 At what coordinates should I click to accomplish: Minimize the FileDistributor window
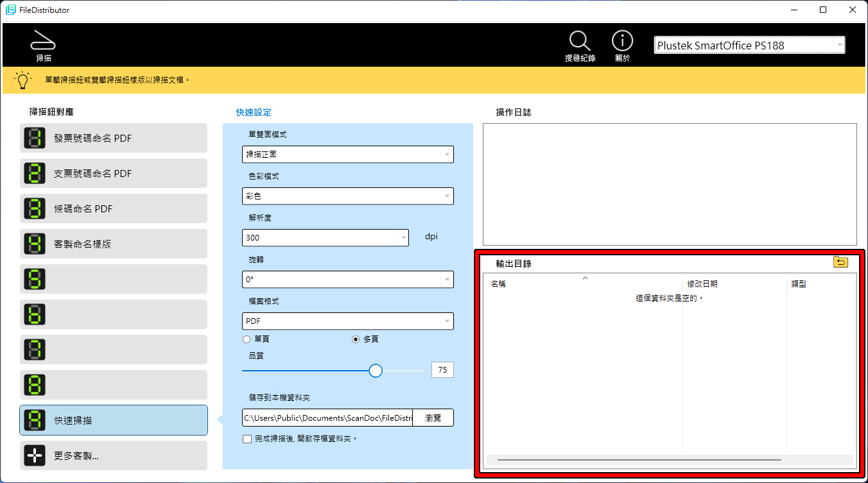(794, 10)
